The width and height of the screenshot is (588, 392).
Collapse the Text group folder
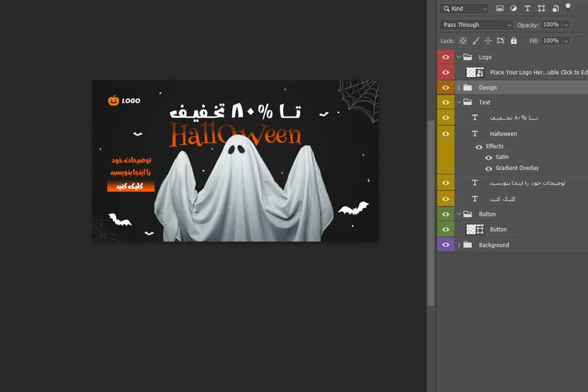click(x=459, y=102)
